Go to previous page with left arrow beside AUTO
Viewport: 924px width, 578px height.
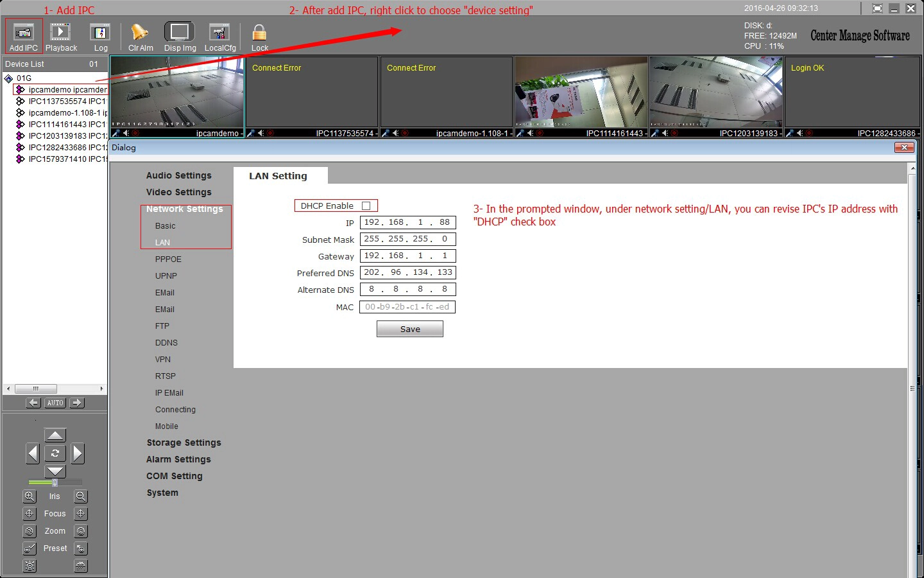click(33, 403)
